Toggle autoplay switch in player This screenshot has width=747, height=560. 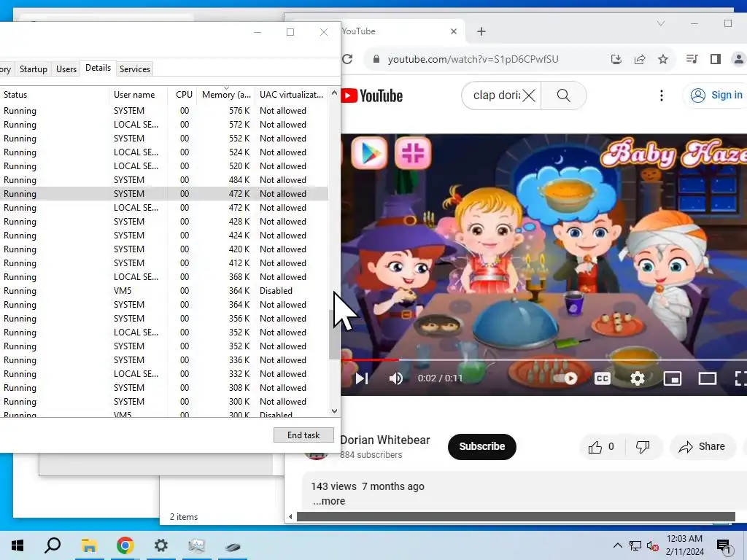[x=565, y=378]
